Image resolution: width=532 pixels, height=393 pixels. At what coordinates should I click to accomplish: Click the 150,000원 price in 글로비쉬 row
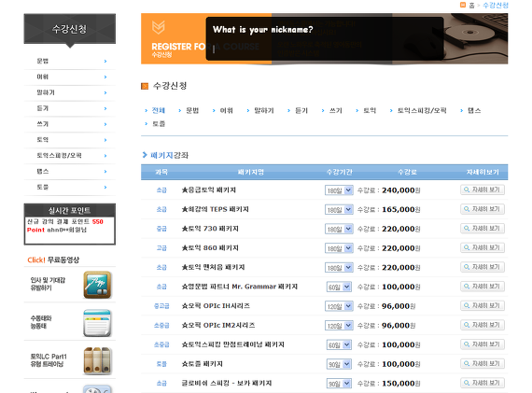(x=401, y=384)
